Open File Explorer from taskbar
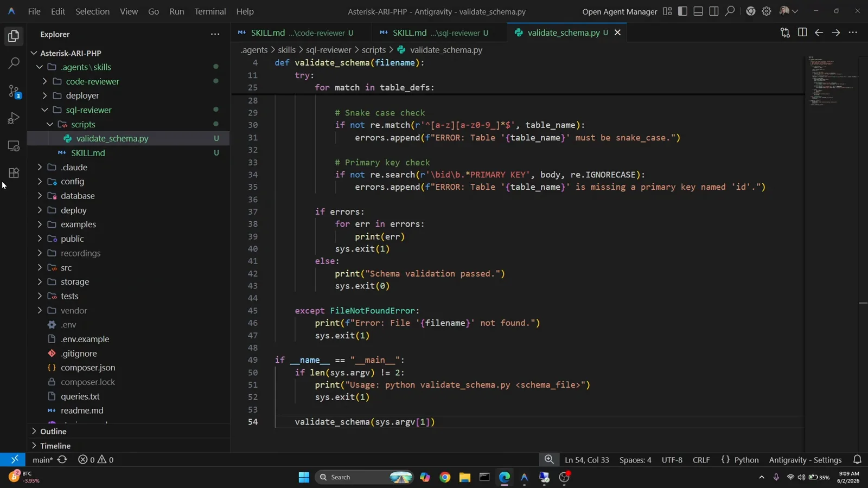 point(464,477)
